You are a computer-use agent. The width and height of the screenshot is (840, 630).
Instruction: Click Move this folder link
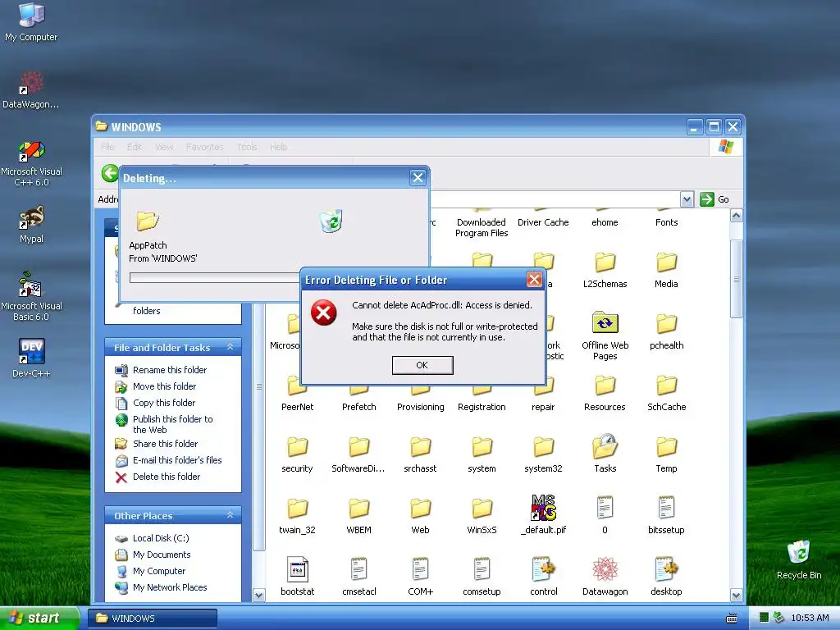tap(164, 386)
